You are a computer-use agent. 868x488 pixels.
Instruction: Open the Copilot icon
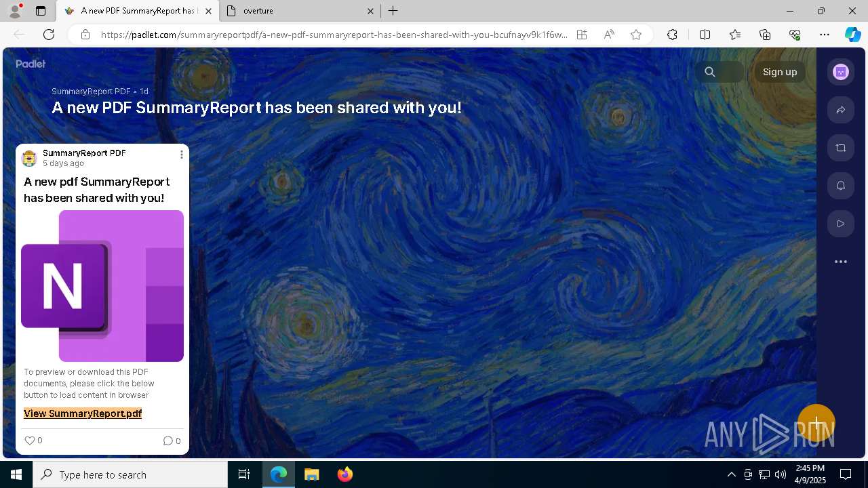coord(852,35)
